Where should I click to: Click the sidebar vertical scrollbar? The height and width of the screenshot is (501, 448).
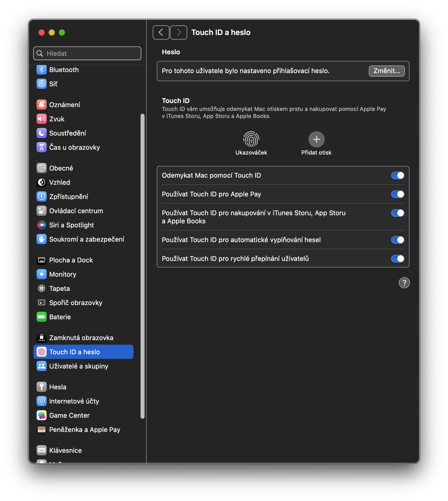pyautogui.click(x=143, y=266)
